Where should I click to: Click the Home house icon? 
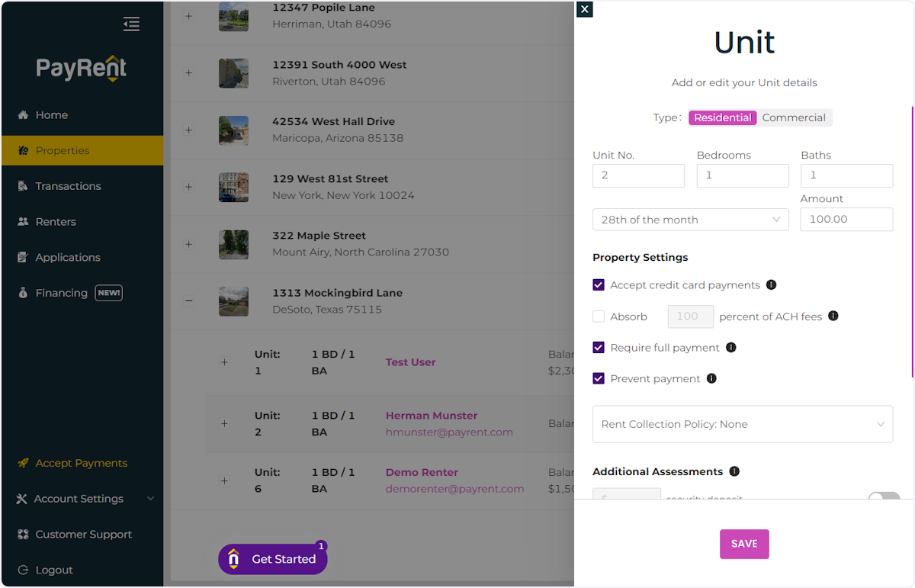point(23,115)
